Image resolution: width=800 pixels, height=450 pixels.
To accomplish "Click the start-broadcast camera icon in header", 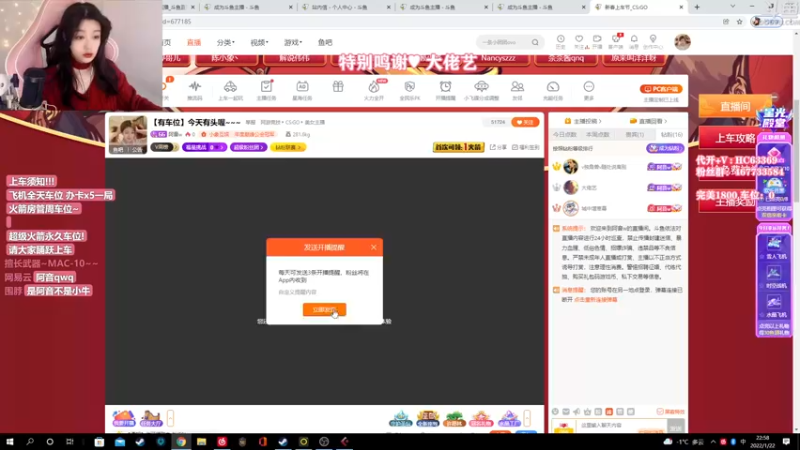I will [x=597, y=41].
